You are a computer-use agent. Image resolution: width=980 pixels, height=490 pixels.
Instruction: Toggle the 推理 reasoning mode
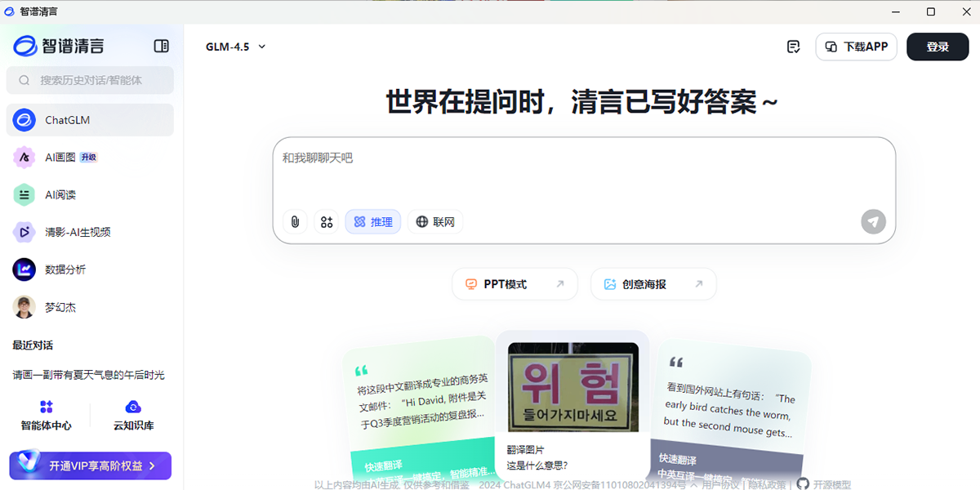pos(373,221)
